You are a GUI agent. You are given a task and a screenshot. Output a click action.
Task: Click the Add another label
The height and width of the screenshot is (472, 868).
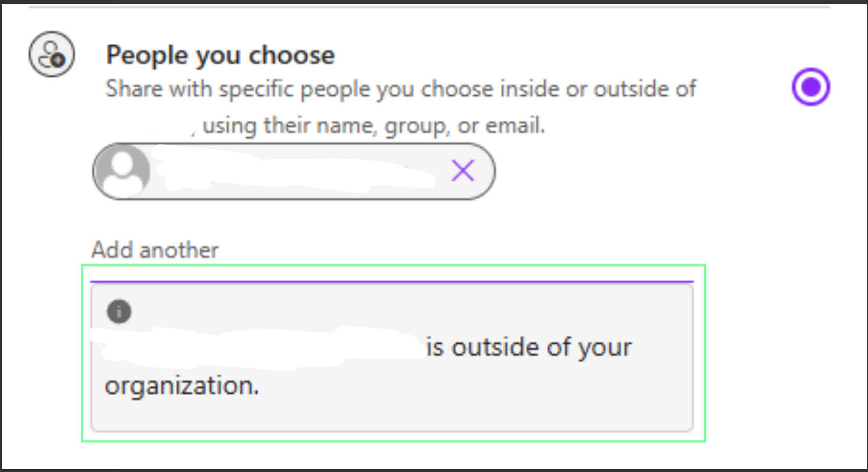pos(154,249)
